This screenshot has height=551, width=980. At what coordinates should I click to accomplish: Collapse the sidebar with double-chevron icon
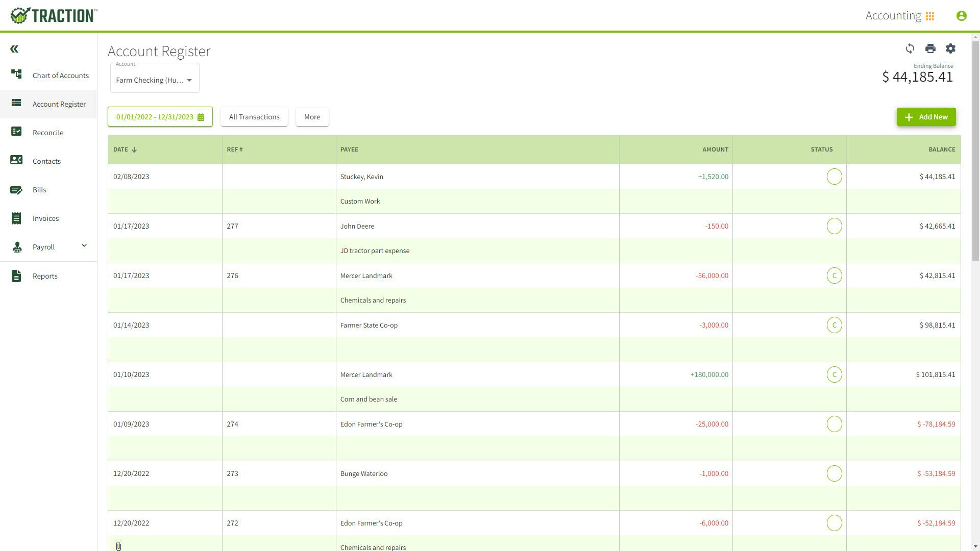point(14,49)
